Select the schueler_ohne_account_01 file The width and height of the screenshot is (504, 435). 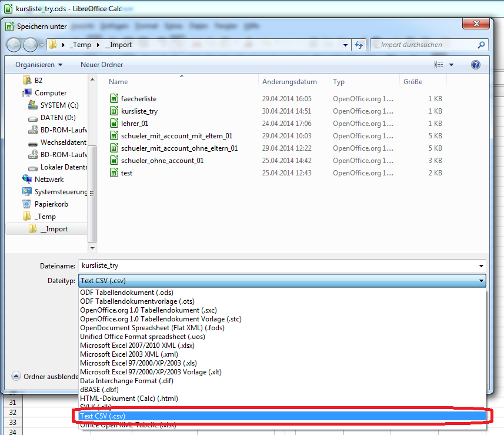click(162, 161)
